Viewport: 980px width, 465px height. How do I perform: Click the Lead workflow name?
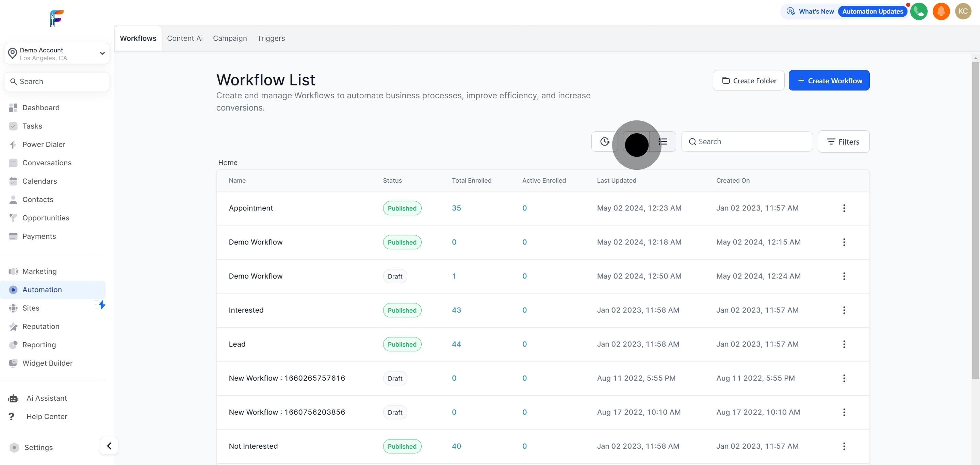(237, 344)
